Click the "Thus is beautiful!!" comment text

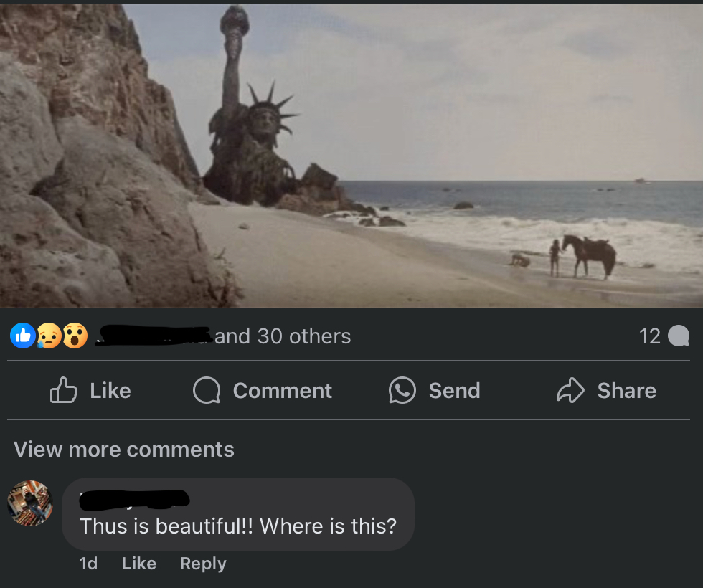pos(237,526)
